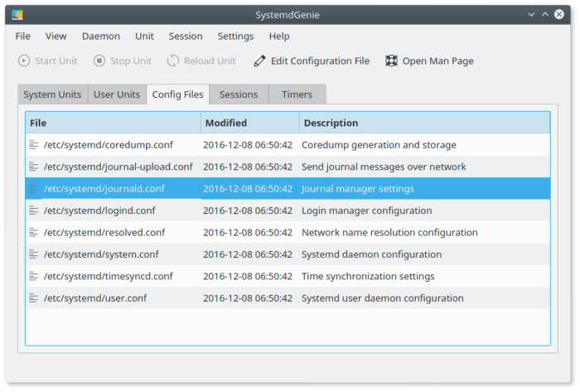Open the Daemon menu
Image resolution: width=580 pixels, height=392 pixels.
tap(100, 36)
